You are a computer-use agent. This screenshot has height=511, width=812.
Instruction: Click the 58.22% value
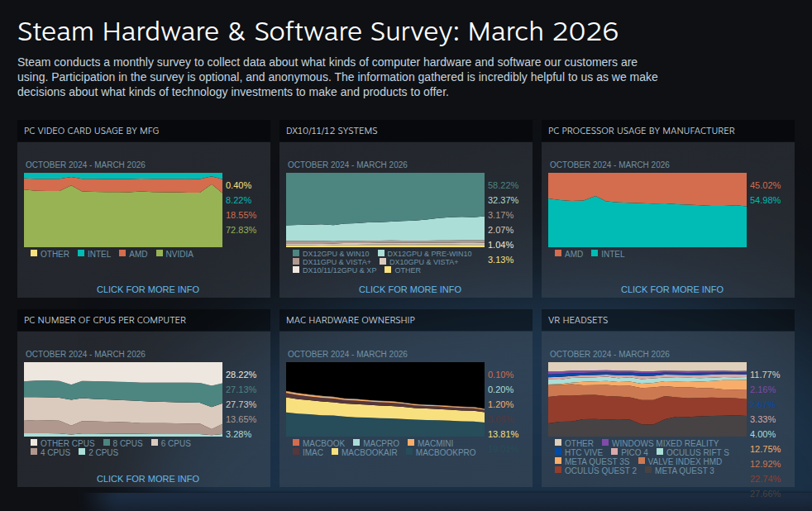[x=503, y=185]
